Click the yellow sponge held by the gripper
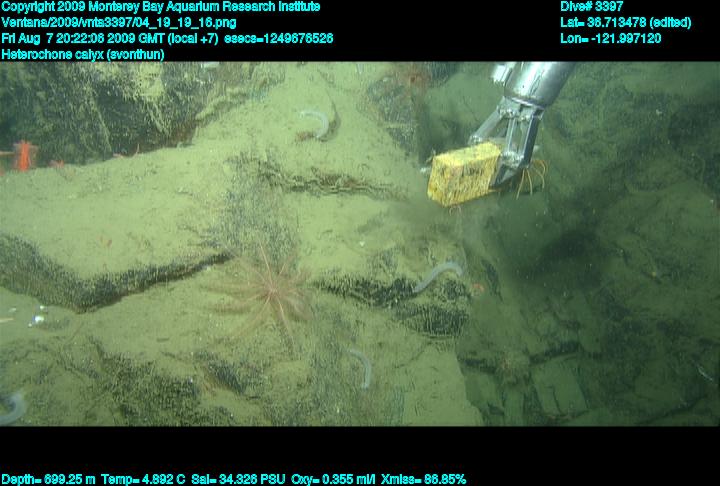720x486 pixels. pos(464,174)
